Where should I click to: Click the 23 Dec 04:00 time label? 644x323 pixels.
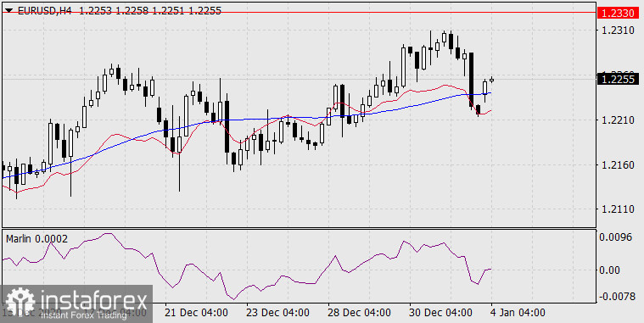click(x=278, y=313)
